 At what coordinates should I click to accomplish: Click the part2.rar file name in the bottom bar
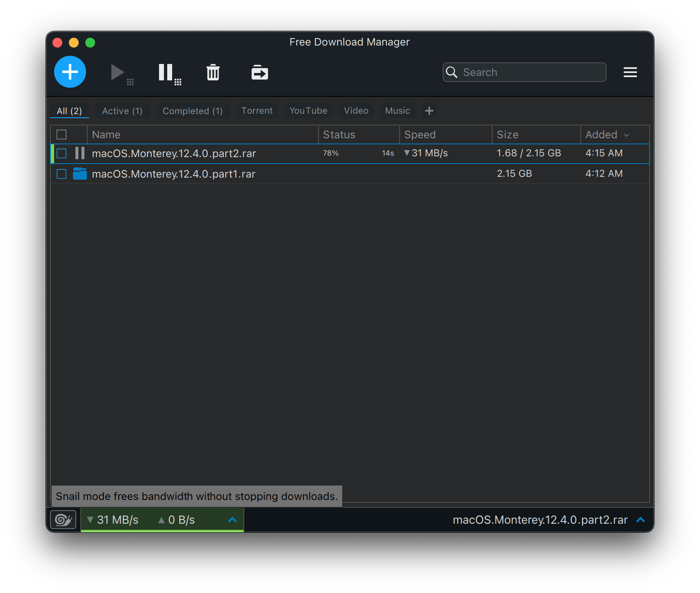click(540, 520)
